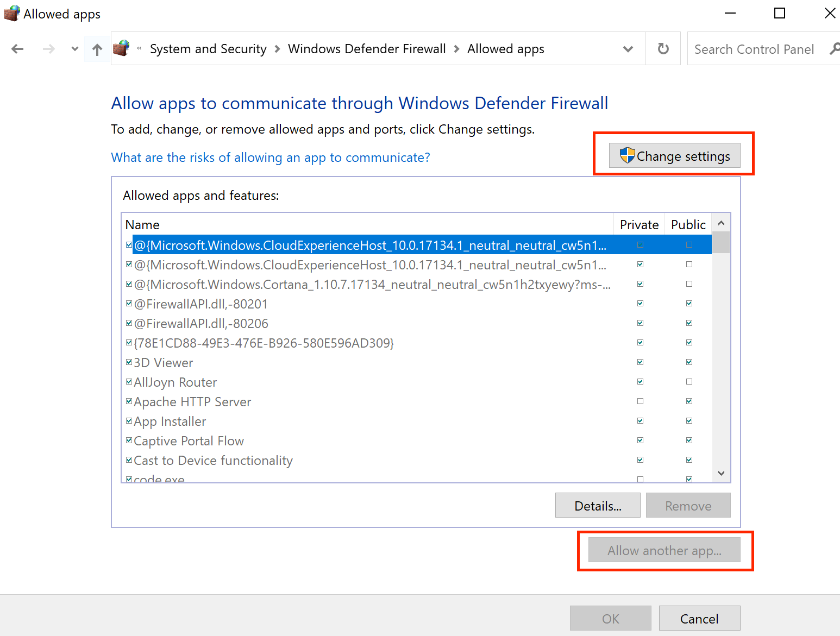Select the 3D Viewer row
Screen dimensions: 840x636
tap(417, 363)
